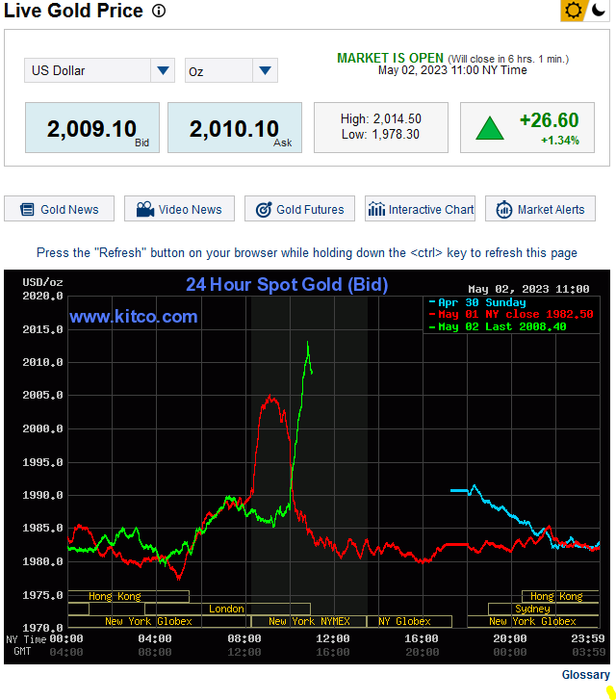Click the green up-arrow change indicator
This screenshot has height=700, width=616.
[x=490, y=128]
